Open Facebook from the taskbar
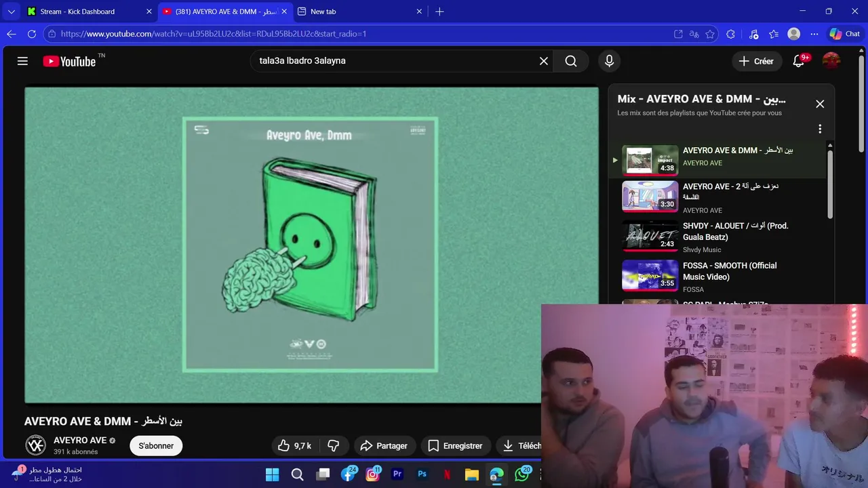Viewport: 868px width, 488px height. (348, 474)
